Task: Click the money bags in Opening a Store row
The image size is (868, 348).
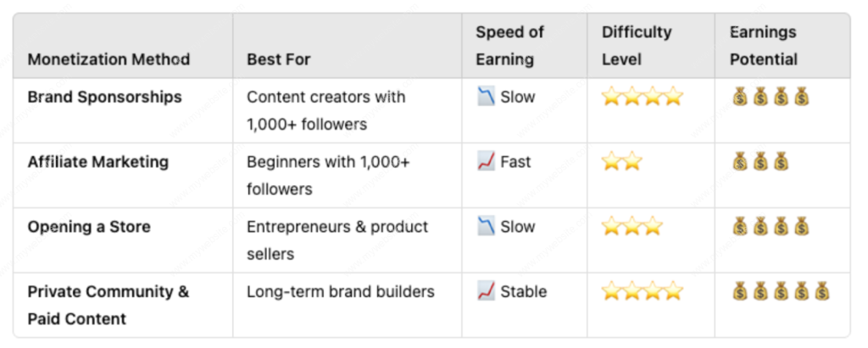Action: point(771,227)
